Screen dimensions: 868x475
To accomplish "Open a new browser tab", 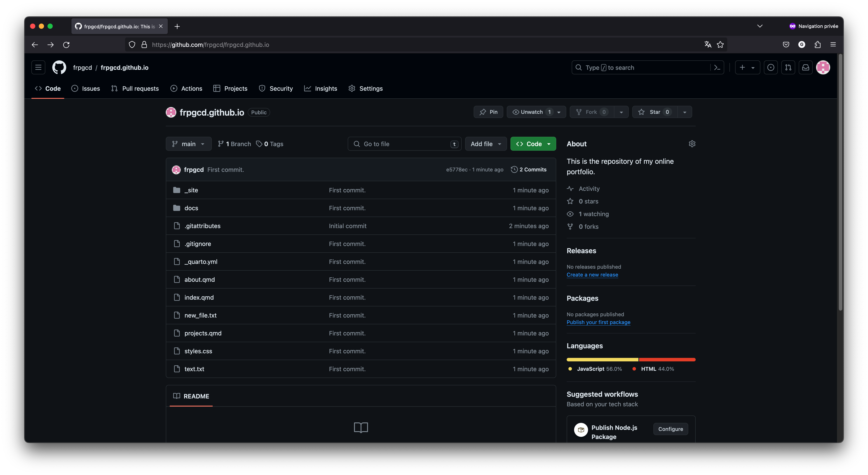I will (177, 26).
